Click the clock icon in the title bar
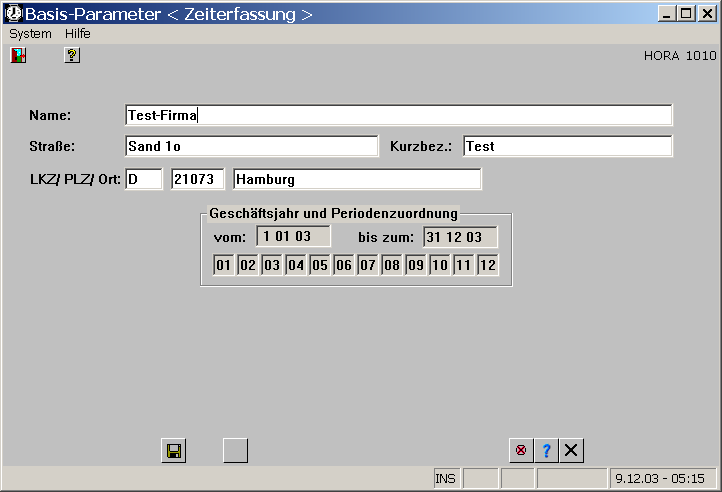 click(13, 14)
